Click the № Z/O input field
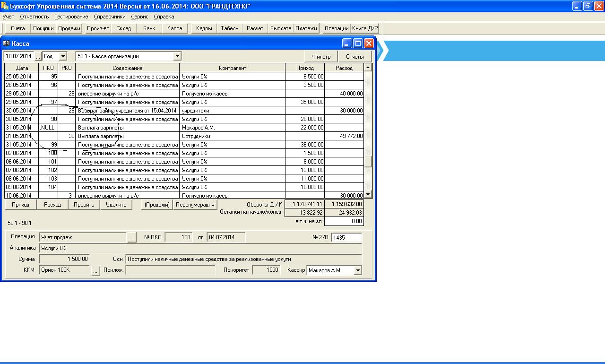This screenshot has height=364, width=605. [x=346, y=238]
